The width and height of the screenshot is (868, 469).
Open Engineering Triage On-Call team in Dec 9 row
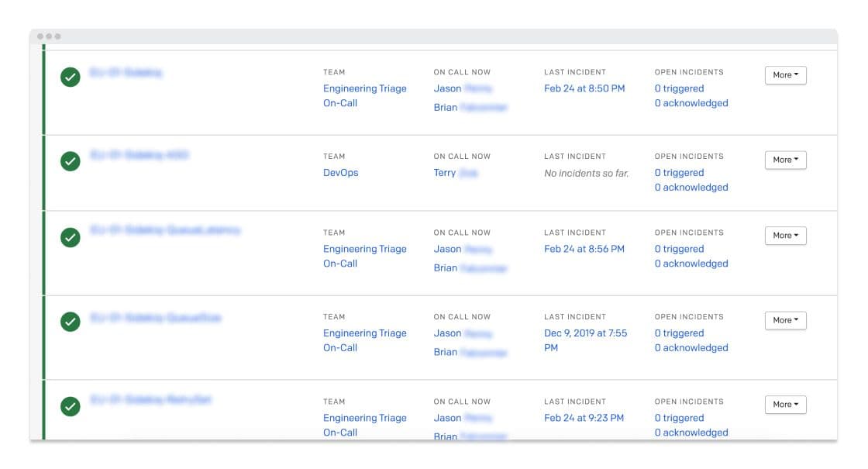[364, 340]
